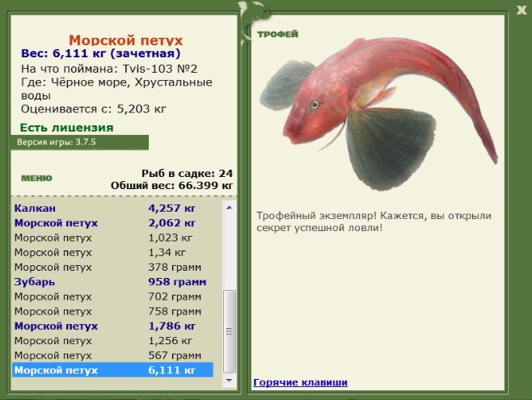The height and width of the screenshot is (400, 532).
Task: Click the Версия игры: 3.7.5 bar
Action: click(80, 142)
